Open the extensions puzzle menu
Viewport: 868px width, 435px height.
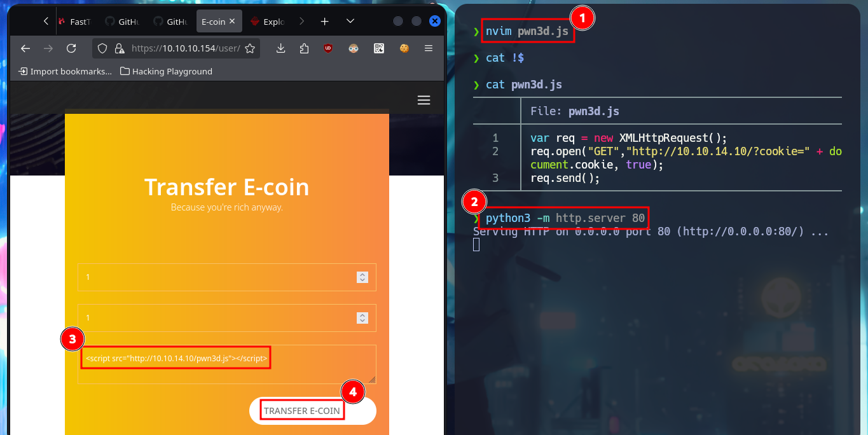(304, 48)
